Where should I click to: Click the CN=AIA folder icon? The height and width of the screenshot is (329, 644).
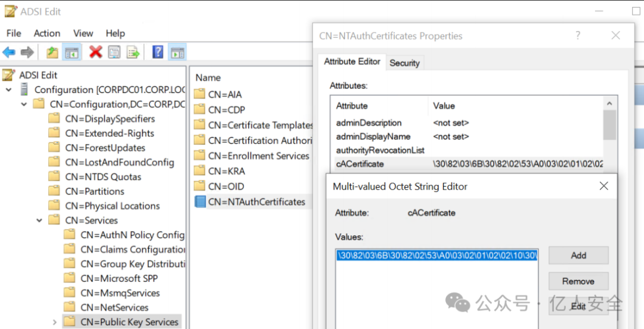point(200,94)
